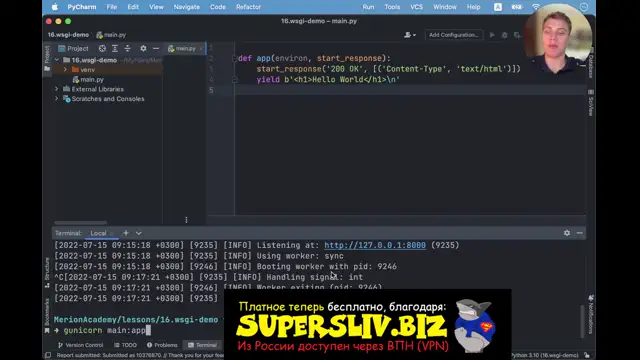Screen dimensions: 640x360
Task: Open the SciView side panel
Action: (x=591, y=103)
